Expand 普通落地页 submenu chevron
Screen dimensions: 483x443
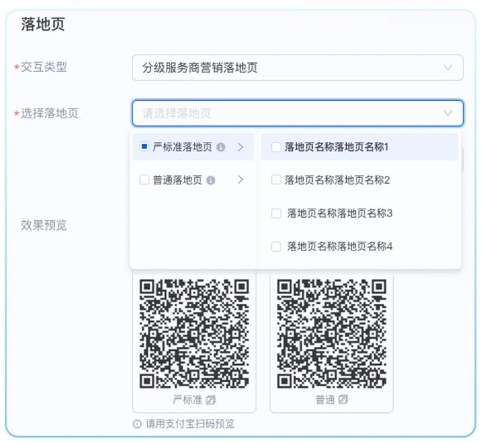click(x=240, y=180)
